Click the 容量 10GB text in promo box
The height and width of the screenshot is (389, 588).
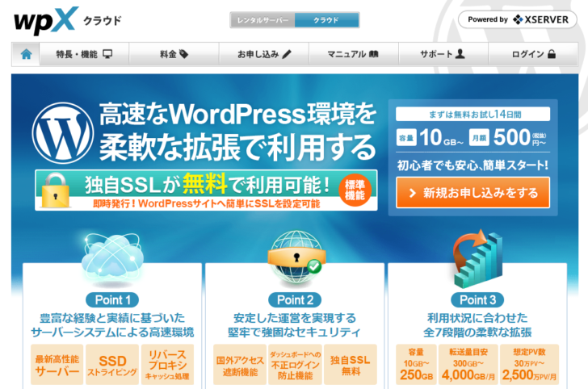(x=430, y=137)
